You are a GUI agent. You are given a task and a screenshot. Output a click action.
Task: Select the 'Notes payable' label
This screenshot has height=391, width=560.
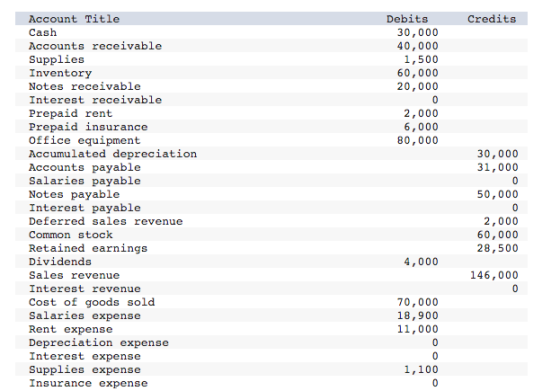pyautogui.click(x=74, y=195)
